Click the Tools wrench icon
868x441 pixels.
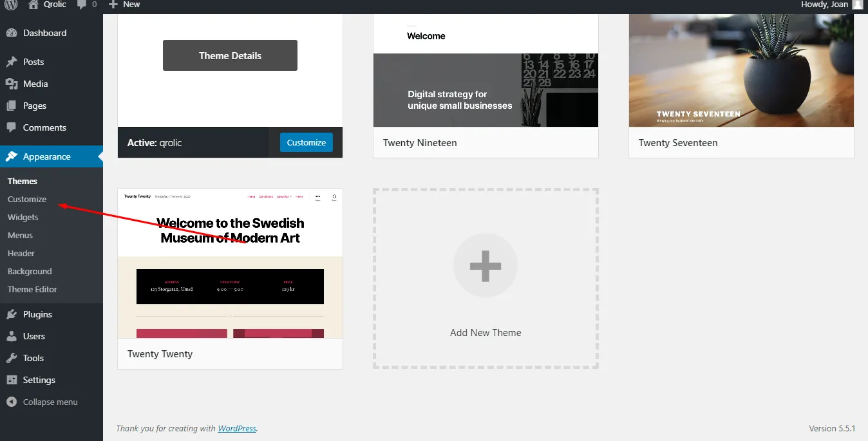point(11,358)
